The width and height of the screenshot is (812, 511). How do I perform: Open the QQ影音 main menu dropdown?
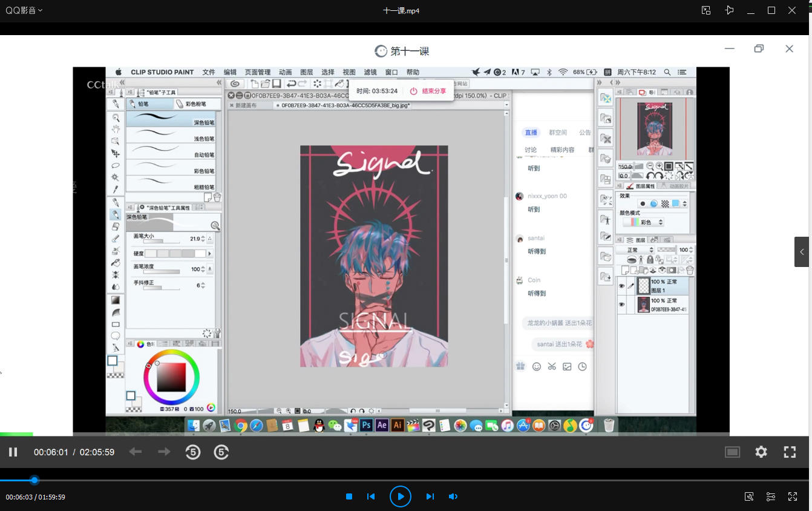point(25,10)
